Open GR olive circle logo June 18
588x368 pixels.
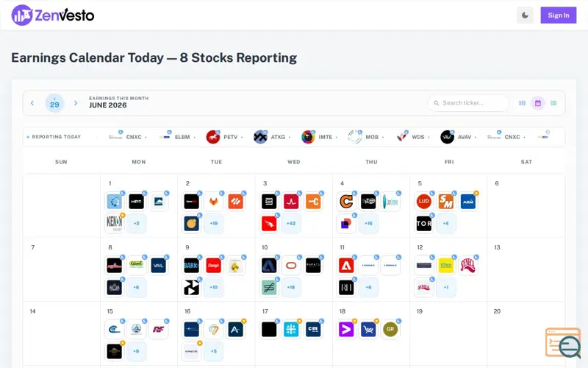(x=390, y=329)
